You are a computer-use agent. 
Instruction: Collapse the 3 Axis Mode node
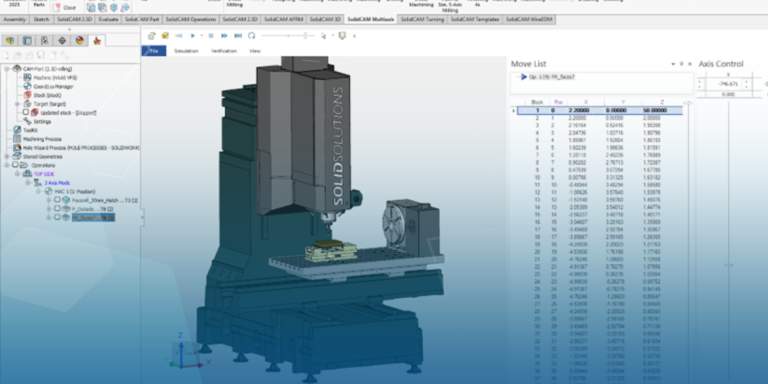pos(28,183)
